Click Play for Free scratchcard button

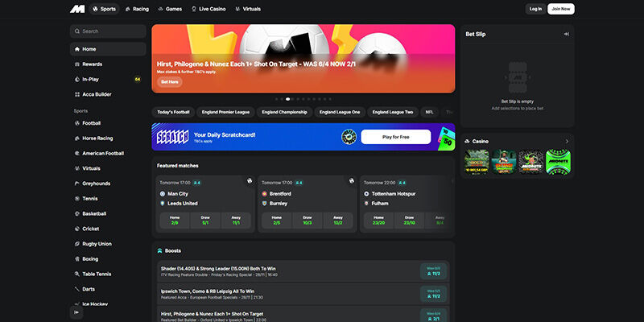pos(396,137)
